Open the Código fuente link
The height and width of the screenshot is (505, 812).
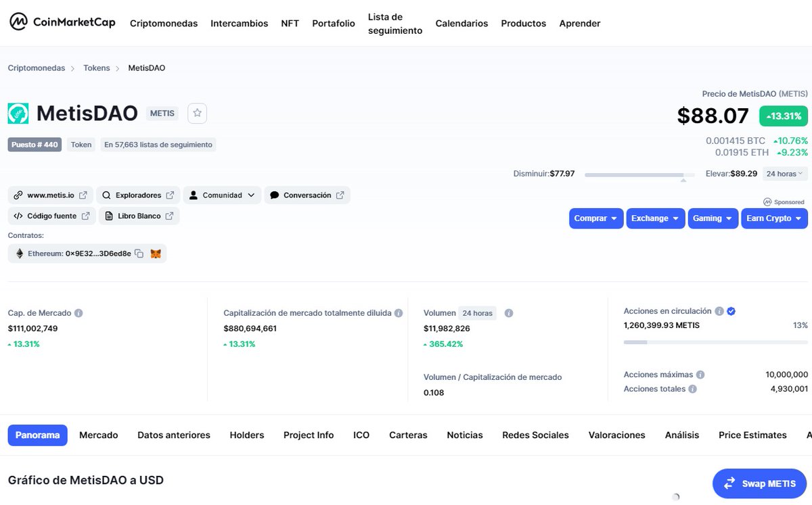click(x=51, y=216)
